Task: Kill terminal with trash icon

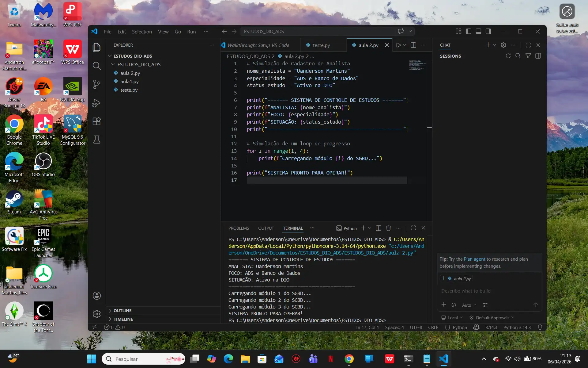Action: coord(388,228)
